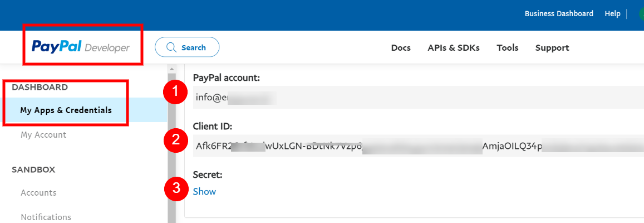Click the 'Secret:' label

(208, 175)
